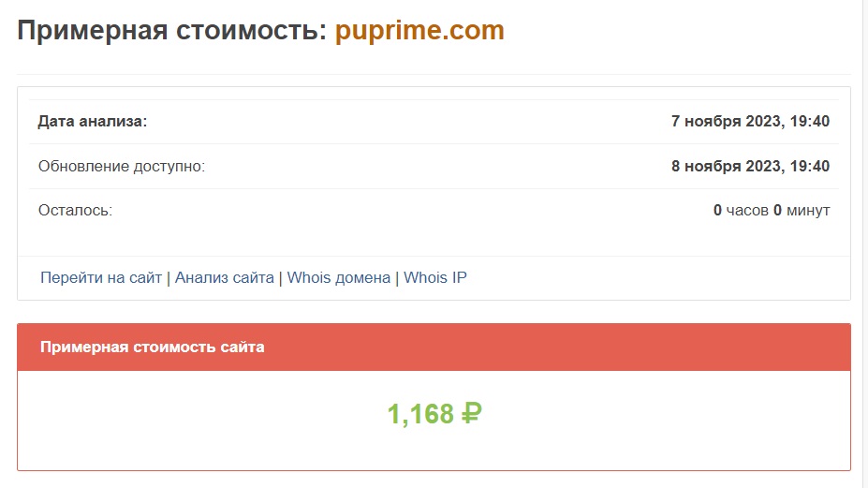Click the separator between 'Анализ сайта' and 'Whois домена'

281,277
